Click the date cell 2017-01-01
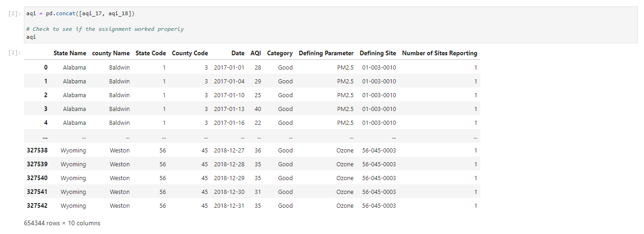Image resolution: width=644 pixels, height=234 pixels. pyautogui.click(x=229, y=68)
